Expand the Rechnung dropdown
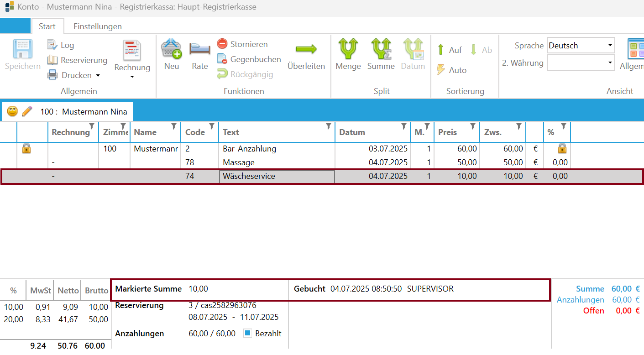Screen dimensions: 644x355 (132, 77)
